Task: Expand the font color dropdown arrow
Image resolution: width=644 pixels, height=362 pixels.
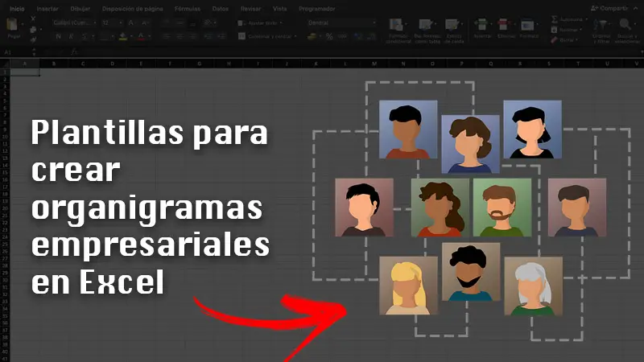Action: click(x=150, y=36)
